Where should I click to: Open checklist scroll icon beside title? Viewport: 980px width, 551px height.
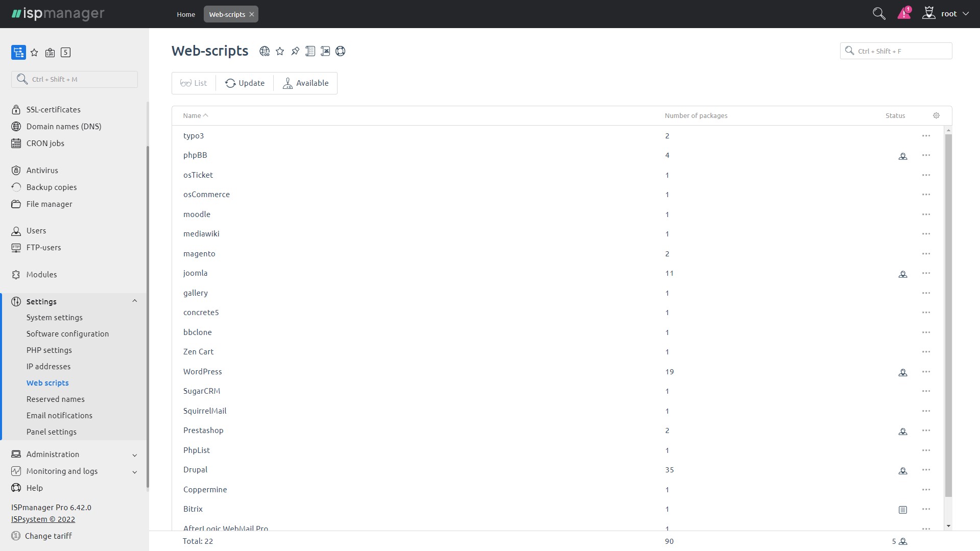click(310, 51)
